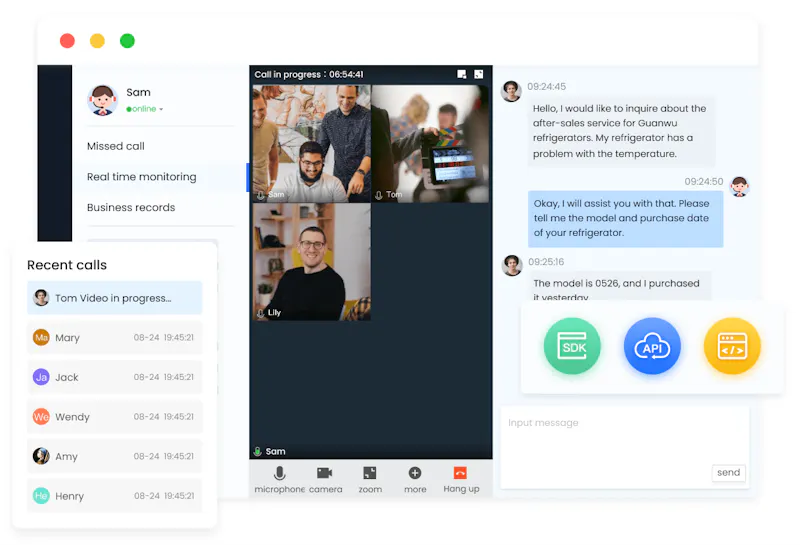Select Amy in recent calls
The width and height of the screenshot is (800, 545).
click(115, 456)
